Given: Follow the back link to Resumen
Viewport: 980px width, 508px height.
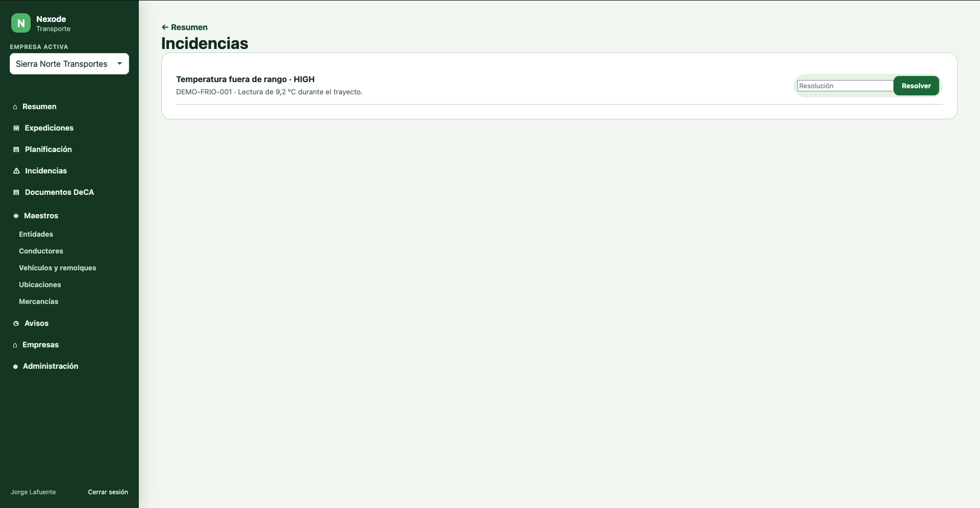Looking at the screenshot, I should [x=185, y=27].
